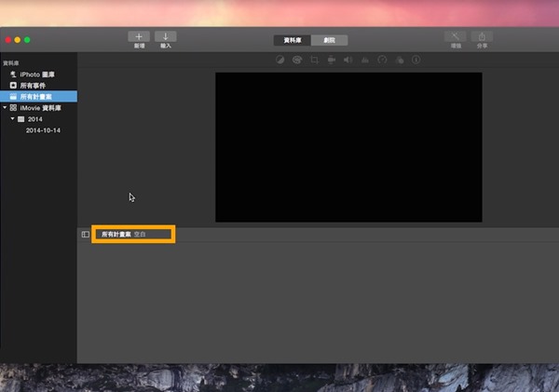
Task: Select the crop tool icon
Action: [315, 60]
